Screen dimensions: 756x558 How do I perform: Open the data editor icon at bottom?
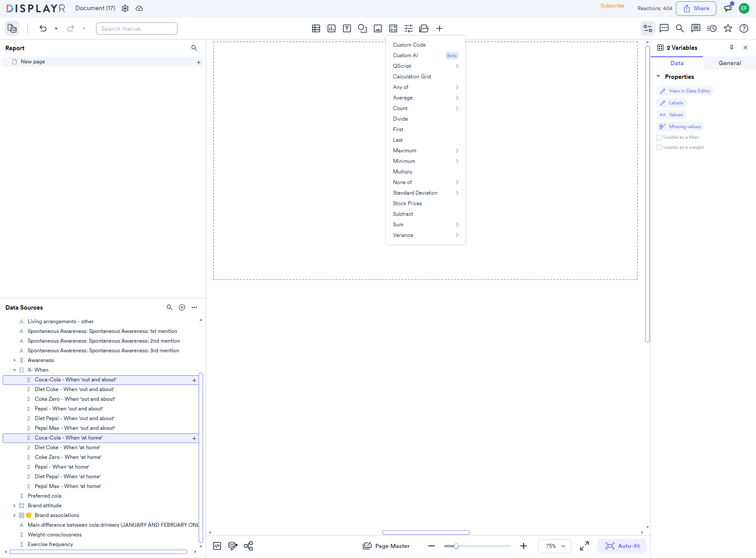coord(233,546)
